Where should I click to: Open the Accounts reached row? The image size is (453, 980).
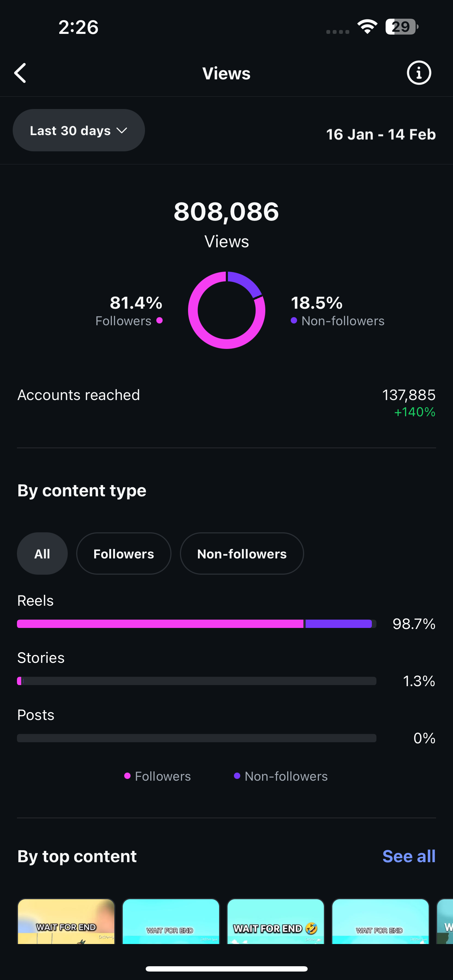coord(226,403)
